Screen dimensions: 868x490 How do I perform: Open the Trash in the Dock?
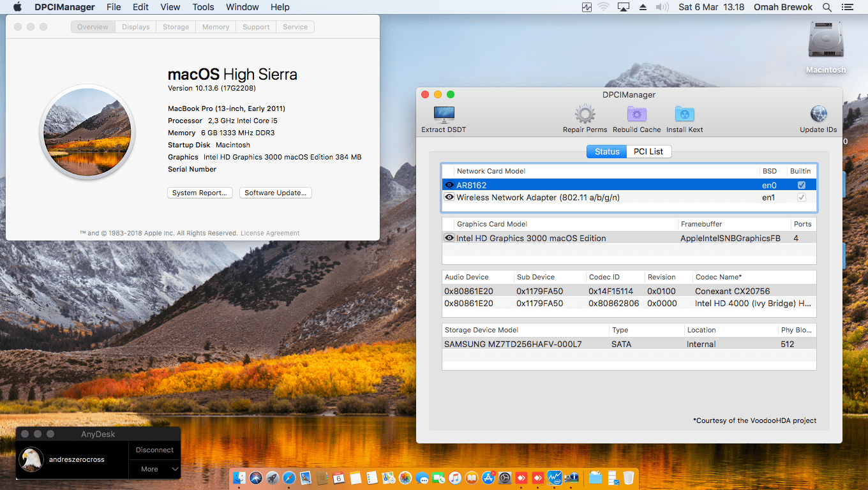[629, 478]
